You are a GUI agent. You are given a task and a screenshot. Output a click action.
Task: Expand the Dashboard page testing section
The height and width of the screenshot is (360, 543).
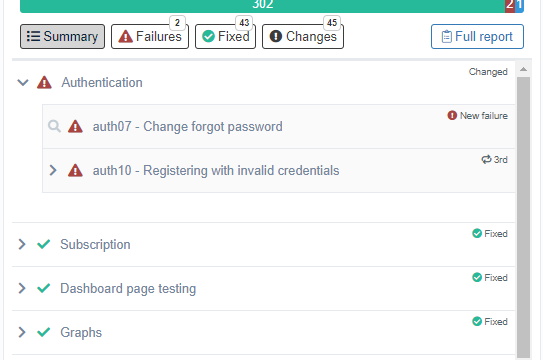click(22, 288)
